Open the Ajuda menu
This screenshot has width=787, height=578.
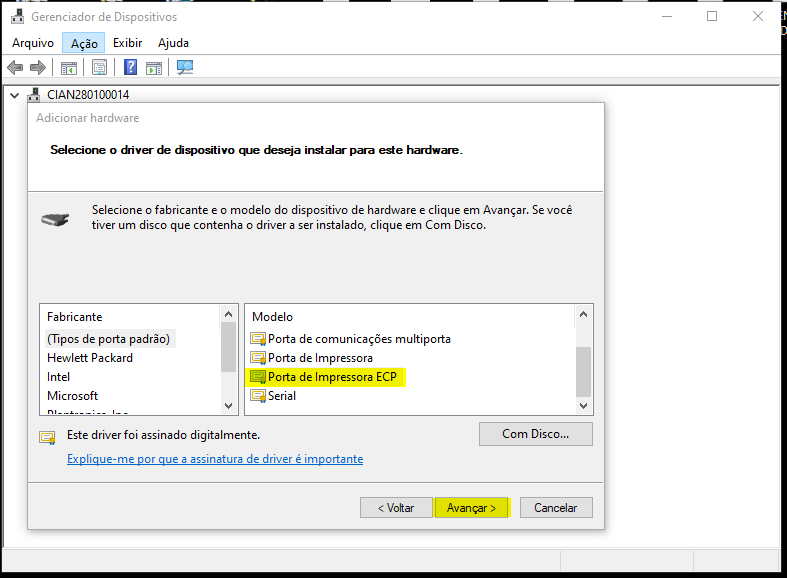pos(173,43)
